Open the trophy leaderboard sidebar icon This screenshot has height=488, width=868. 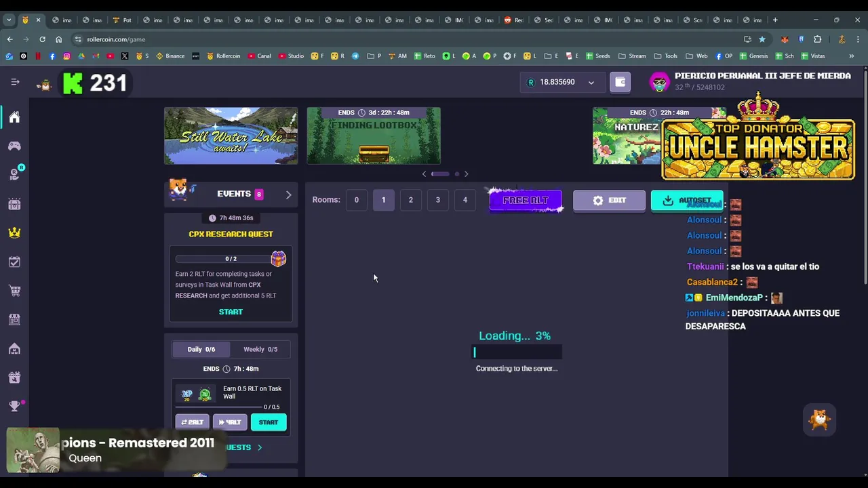click(14, 406)
